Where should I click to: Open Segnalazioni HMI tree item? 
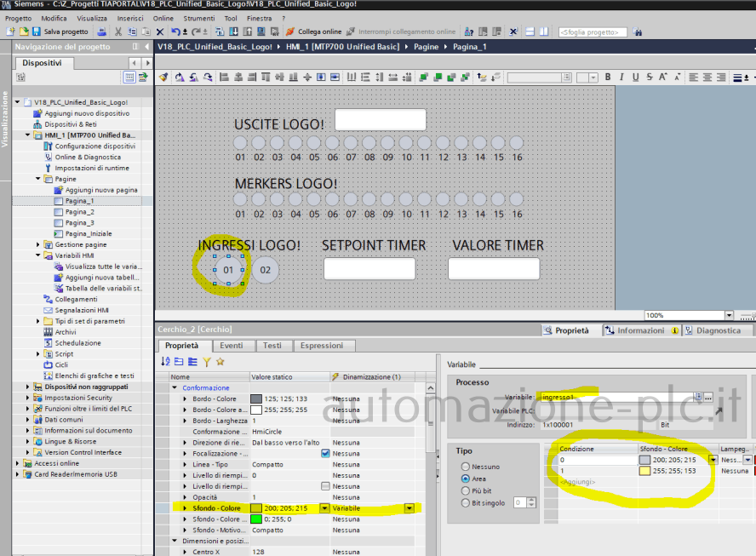(x=82, y=310)
